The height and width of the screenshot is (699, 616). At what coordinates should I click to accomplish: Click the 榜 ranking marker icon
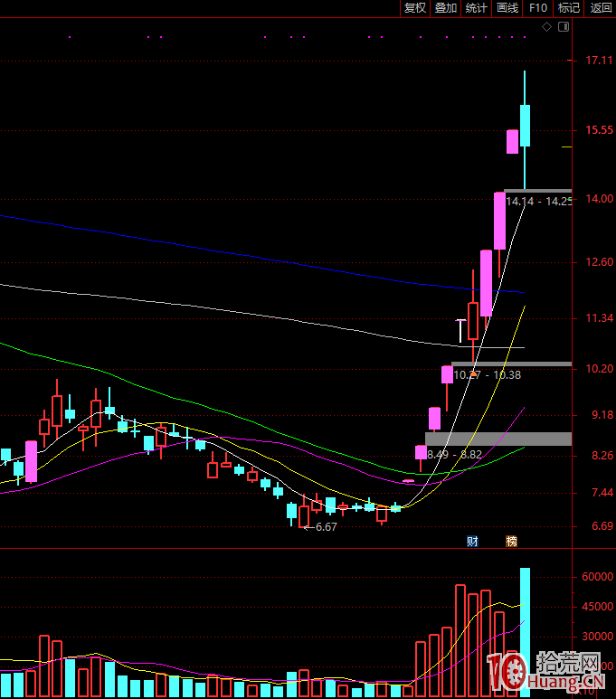pyautogui.click(x=511, y=541)
